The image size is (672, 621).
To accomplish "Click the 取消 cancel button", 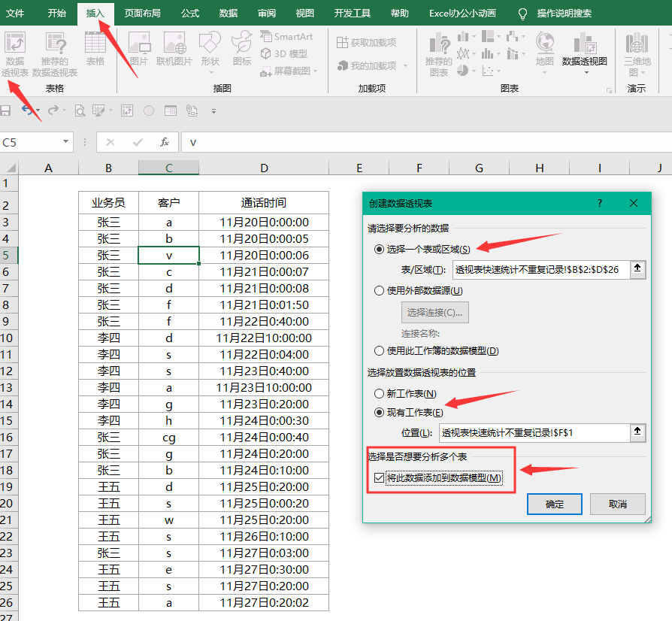I will [x=618, y=504].
